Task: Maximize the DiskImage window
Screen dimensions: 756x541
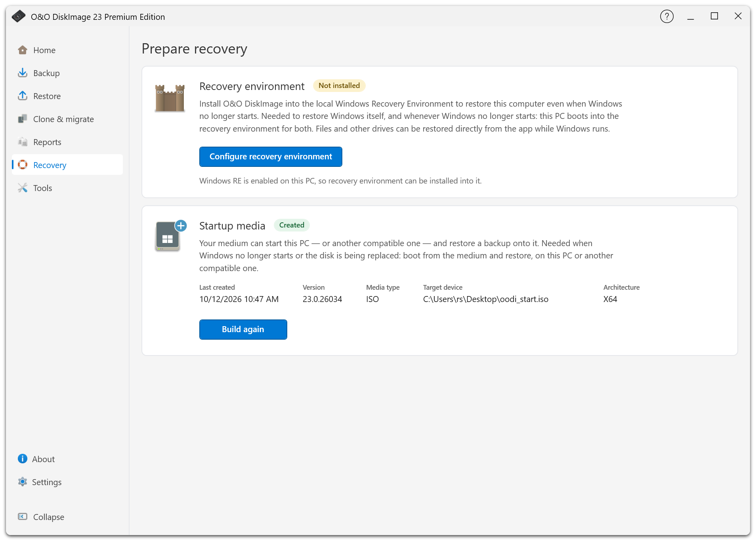Action: 714,16
